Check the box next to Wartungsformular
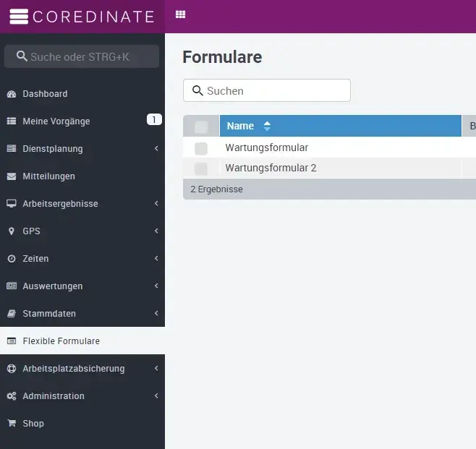 (x=201, y=148)
